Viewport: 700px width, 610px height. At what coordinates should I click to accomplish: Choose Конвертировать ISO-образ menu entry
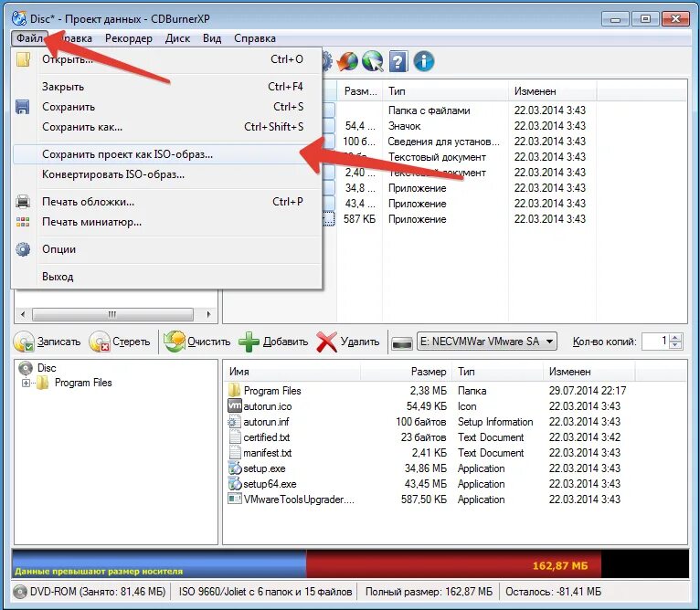point(167,174)
